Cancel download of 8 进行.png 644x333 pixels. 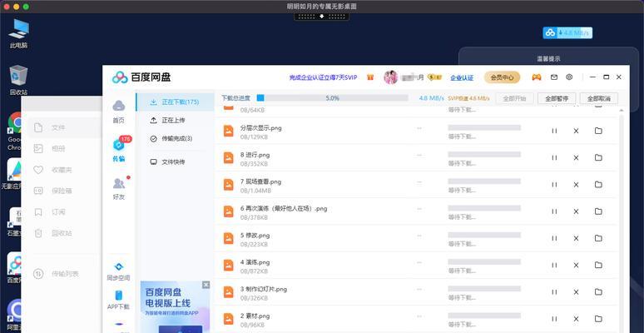click(576, 157)
